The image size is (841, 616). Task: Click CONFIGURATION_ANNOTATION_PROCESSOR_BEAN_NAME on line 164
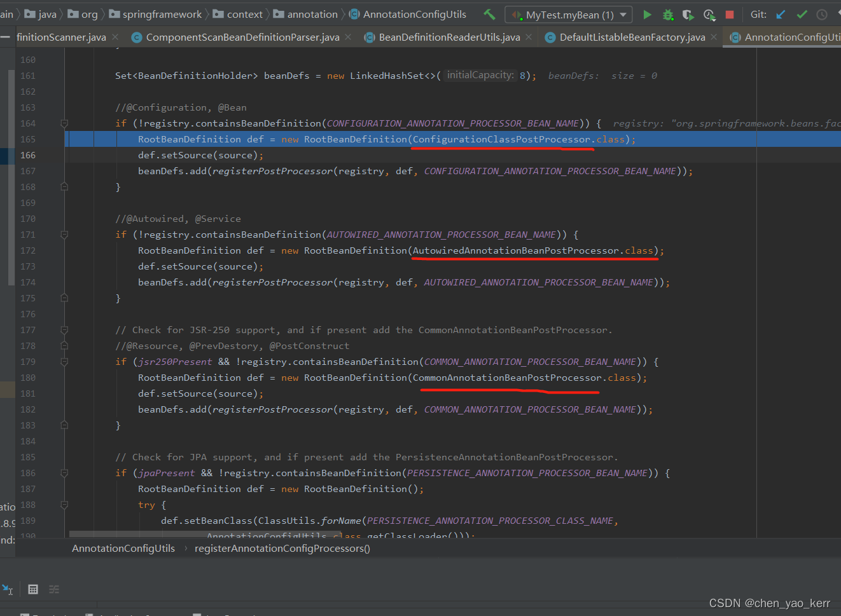coord(453,123)
